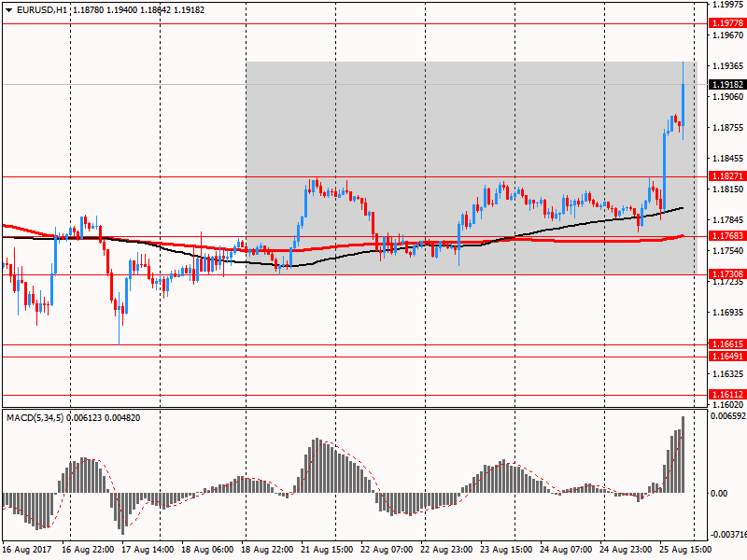Click the 1.16935 price scale value
This screenshot has width=747, height=560.
[728, 313]
